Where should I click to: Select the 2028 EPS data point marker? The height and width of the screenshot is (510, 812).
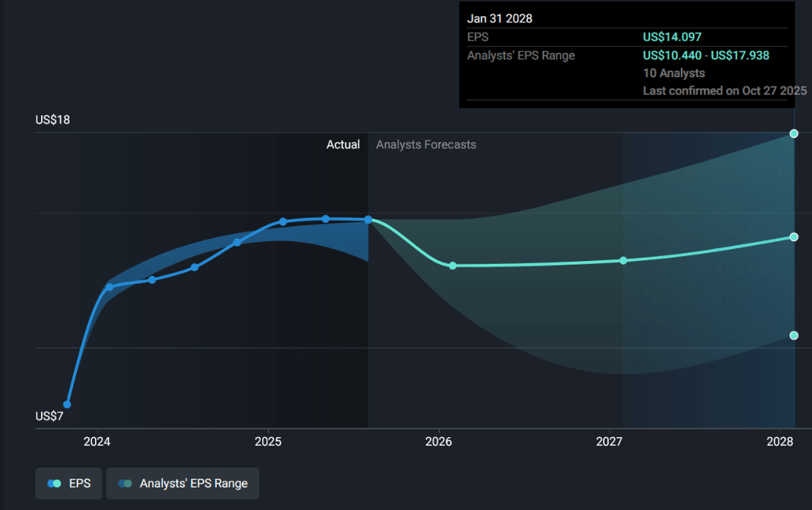pos(794,236)
